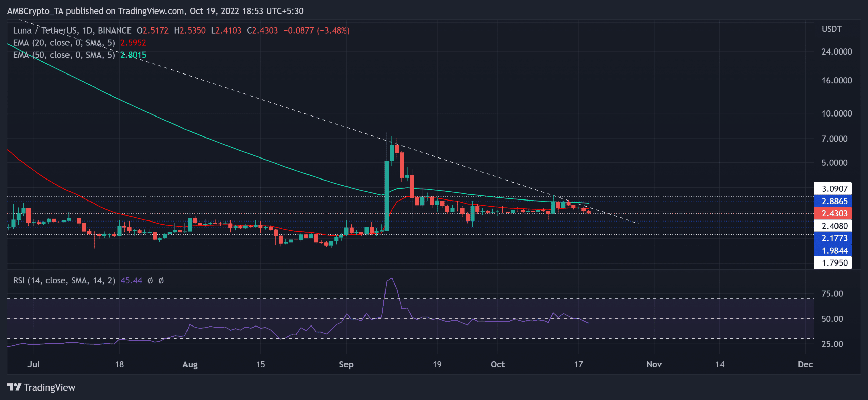The height and width of the screenshot is (400, 868).
Task: Click the Dec date label
Action: click(x=805, y=365)
